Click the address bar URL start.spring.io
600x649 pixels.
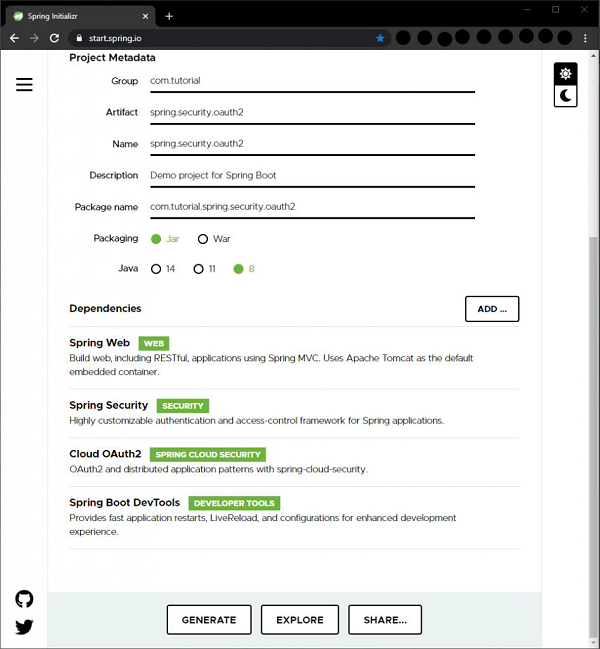(115, 38)
